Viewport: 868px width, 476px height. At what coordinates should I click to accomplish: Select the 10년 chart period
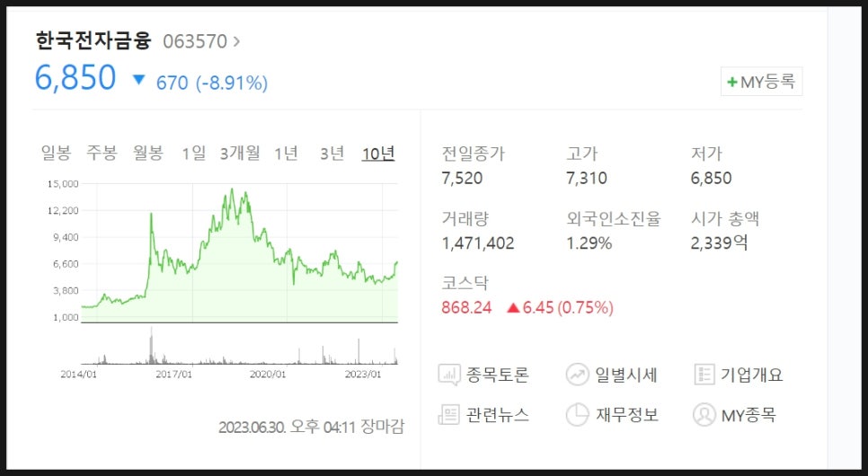coord(378,153)
